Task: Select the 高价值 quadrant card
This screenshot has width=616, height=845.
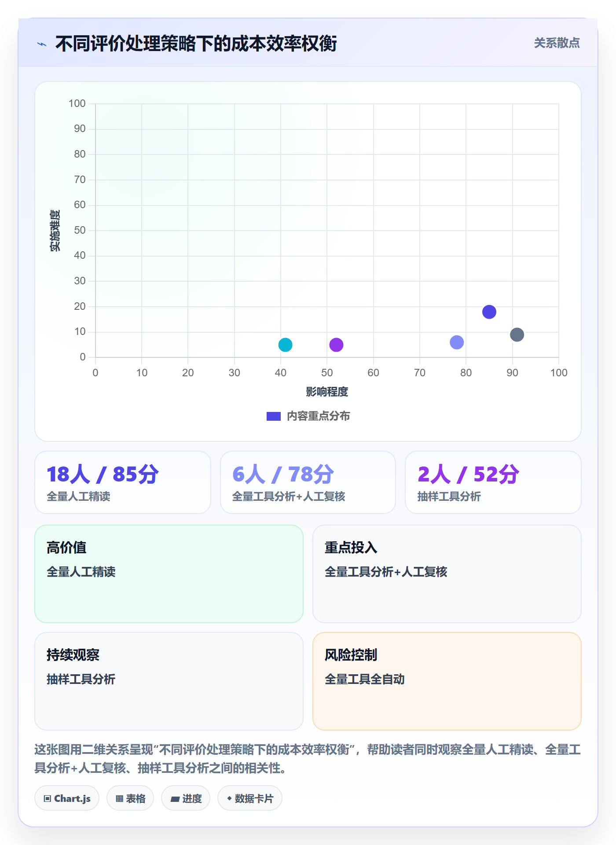Action: 169,574
